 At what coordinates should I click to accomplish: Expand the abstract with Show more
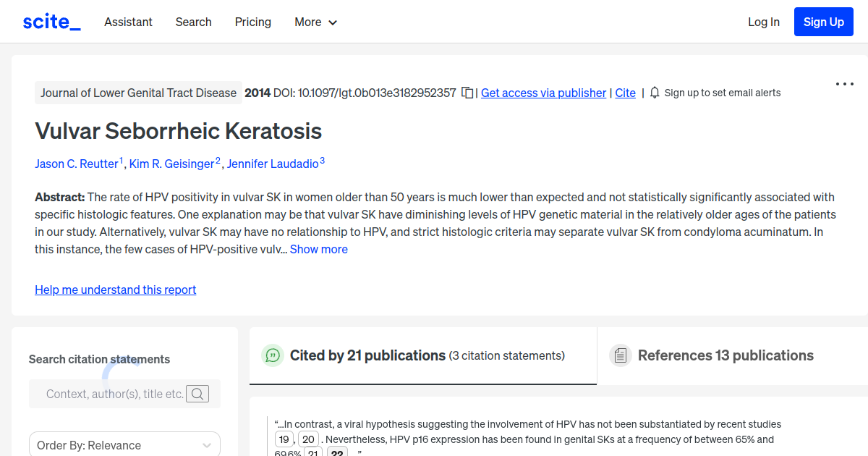pos(318,249)
